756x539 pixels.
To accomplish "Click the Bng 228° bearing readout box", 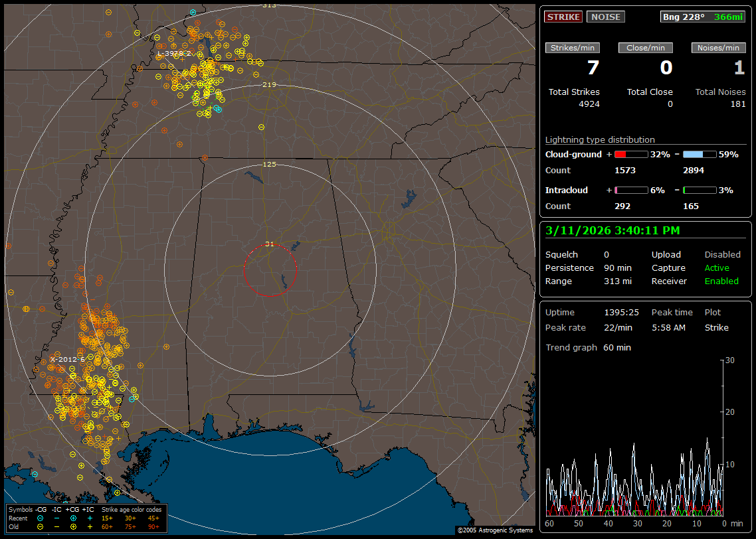I will [703, 17].
